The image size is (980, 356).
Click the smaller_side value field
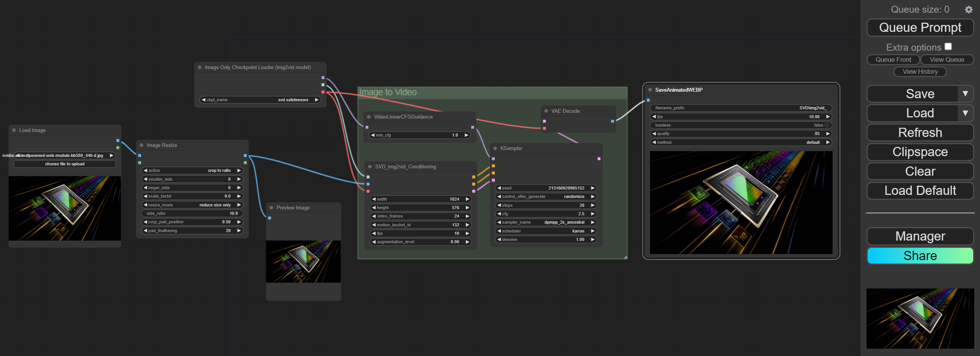point(192,179)
